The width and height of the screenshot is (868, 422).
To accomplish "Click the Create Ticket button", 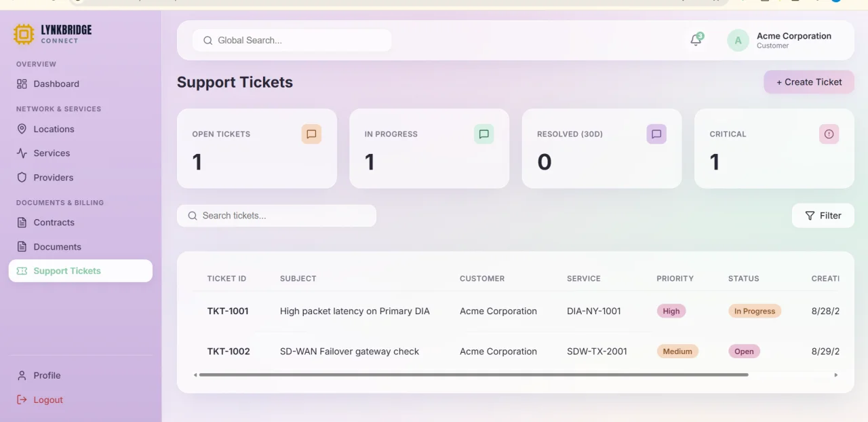I will [x=809, y=82].
